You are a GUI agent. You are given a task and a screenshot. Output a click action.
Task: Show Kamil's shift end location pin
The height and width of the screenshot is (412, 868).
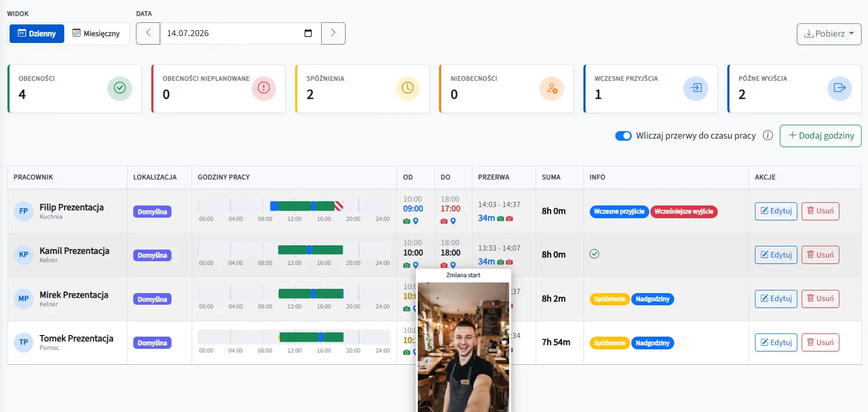coord(453,265)
